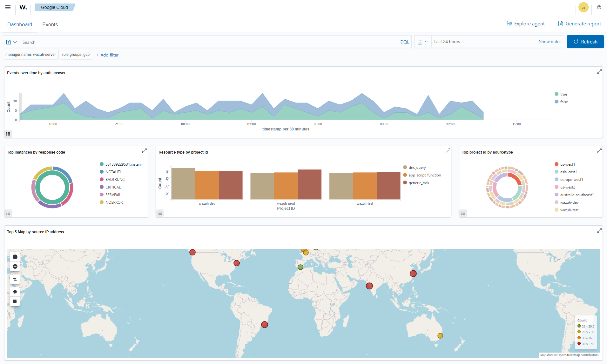607x364 pixels.
Task: Zoom in on the source IP map
Action: click(15, 257)
